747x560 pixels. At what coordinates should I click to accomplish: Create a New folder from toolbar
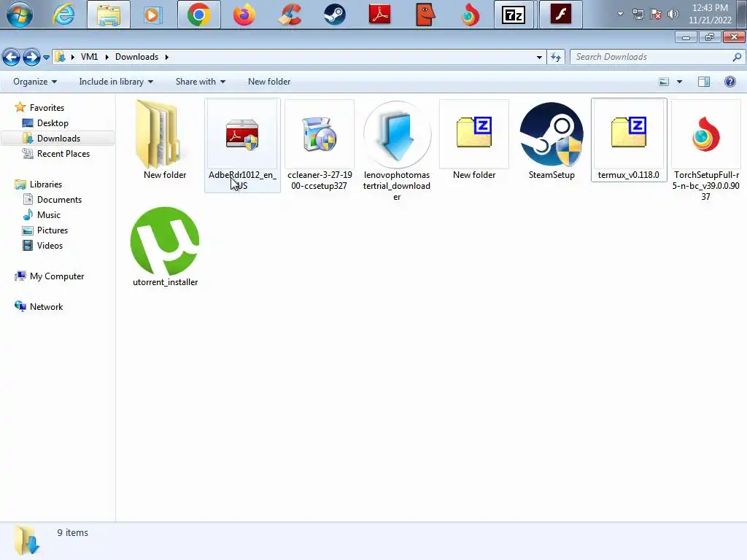click(269, 82)
